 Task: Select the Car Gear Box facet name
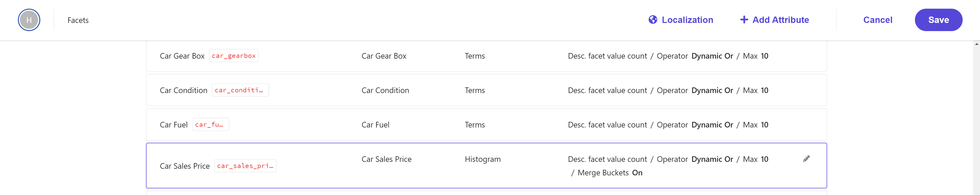(182, 56)
